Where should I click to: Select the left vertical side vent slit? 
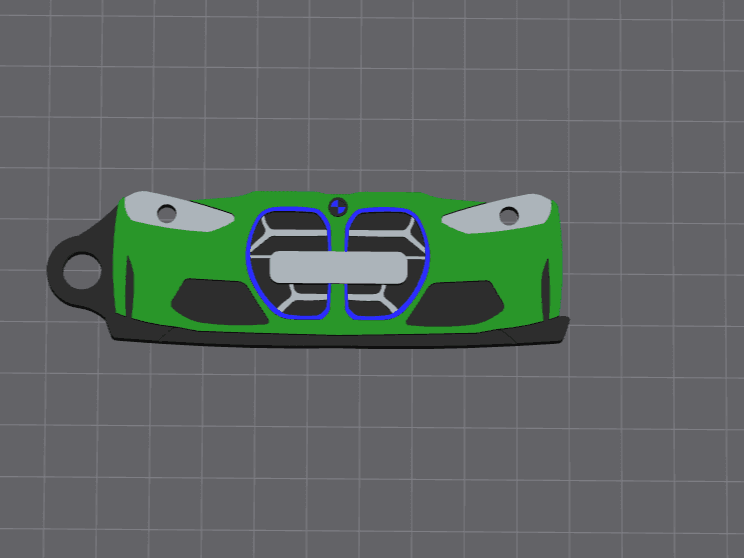(129, 286)
